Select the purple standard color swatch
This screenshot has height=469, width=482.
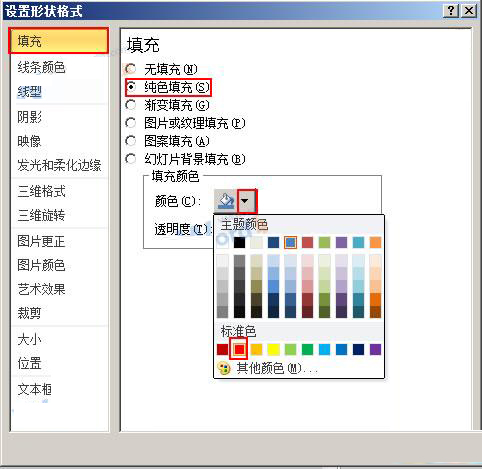pyautogui.click(x=375, y=349)
